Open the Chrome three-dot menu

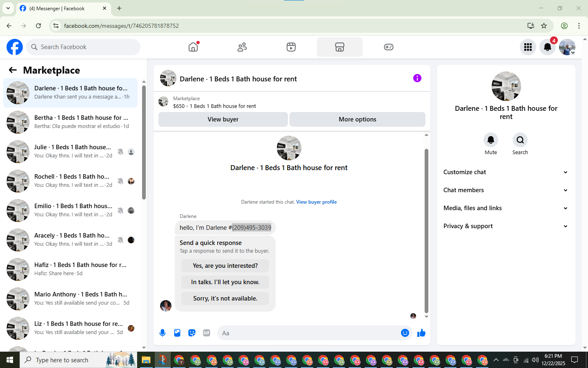(579, 26)
